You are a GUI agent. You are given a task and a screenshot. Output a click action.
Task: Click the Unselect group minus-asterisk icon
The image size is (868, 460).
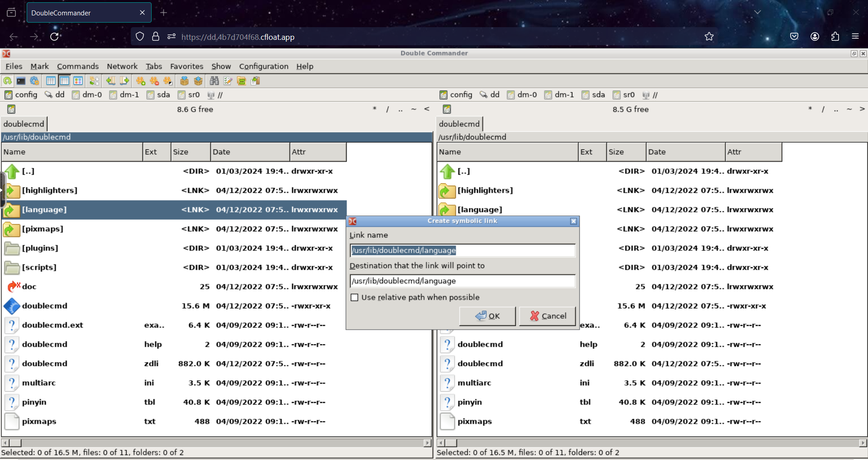(154, 81)
